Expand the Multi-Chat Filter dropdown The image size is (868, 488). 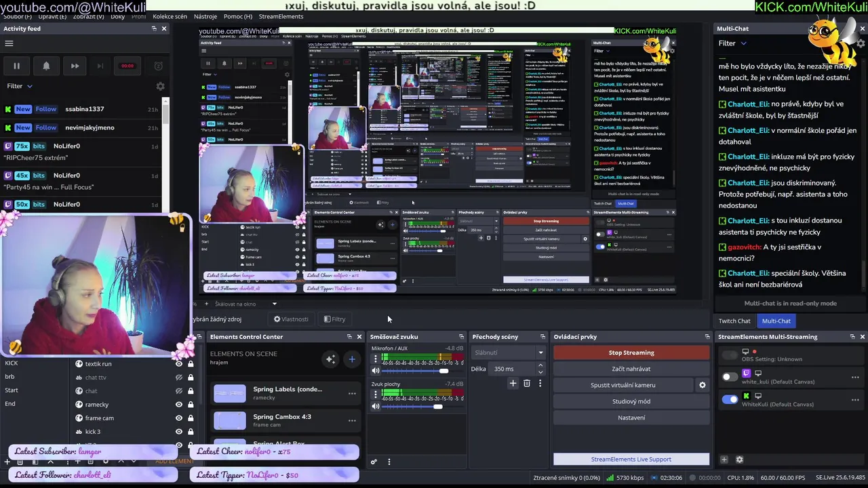click(x=732, y=43)
